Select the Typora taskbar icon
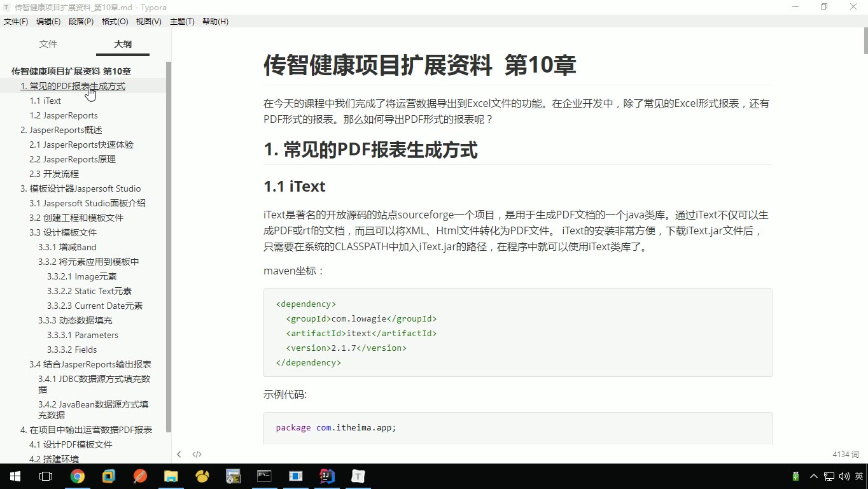 coord(358,476)
